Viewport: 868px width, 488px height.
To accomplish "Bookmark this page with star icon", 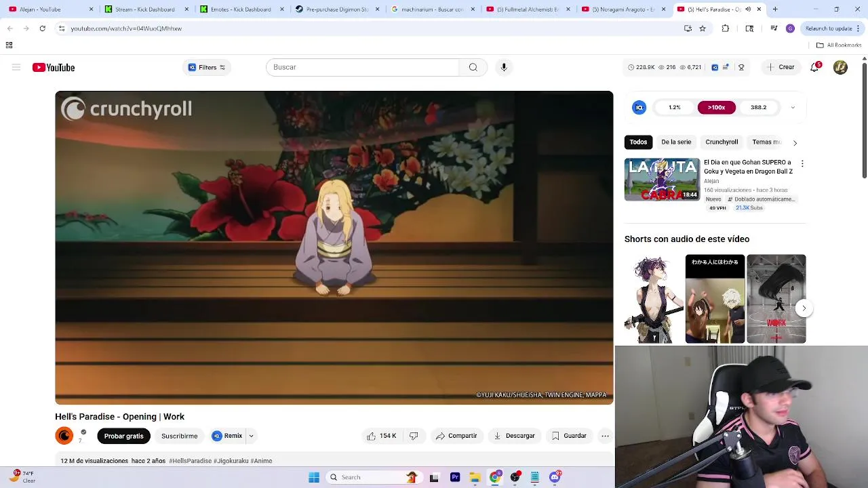I will coord(703,28).
